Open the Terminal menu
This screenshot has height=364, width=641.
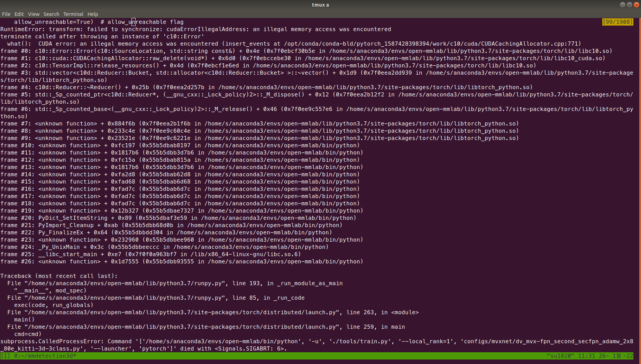73,14
